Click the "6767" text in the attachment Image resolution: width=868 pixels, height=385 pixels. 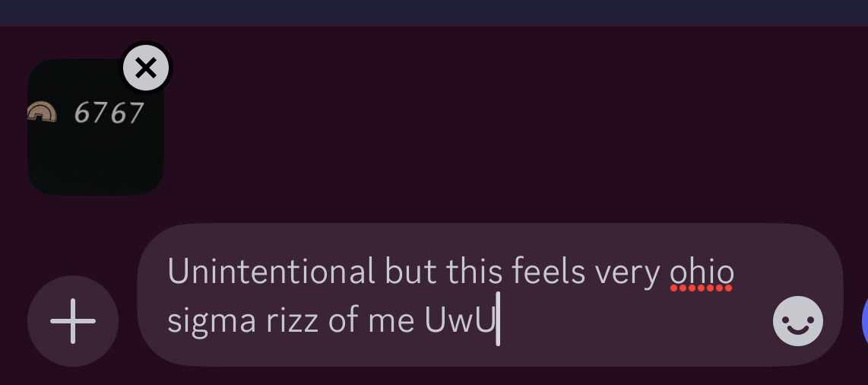pos(109,113)
